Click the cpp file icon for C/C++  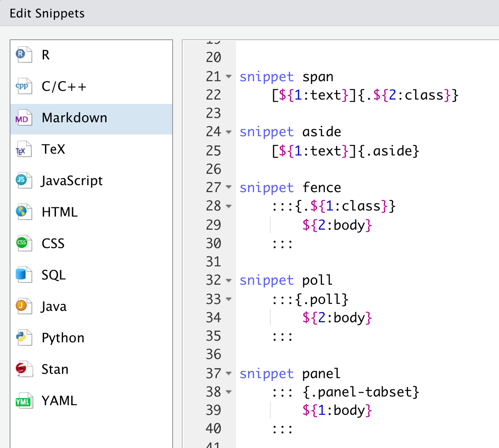click(x=24, y=86)
